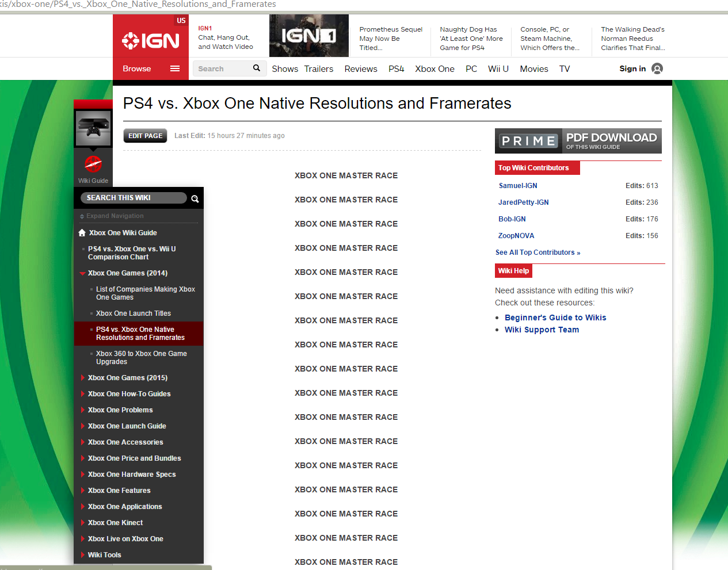Open ZoopNOVA contributor profile
This screenshot has height=570, width=728.
point(516,236)
